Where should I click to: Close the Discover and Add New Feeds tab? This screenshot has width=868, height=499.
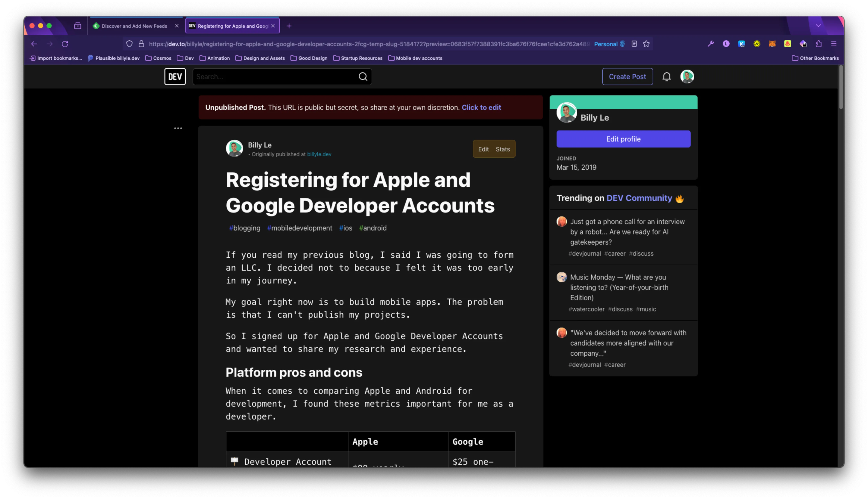pyautogui.click(x=177, y=26)
